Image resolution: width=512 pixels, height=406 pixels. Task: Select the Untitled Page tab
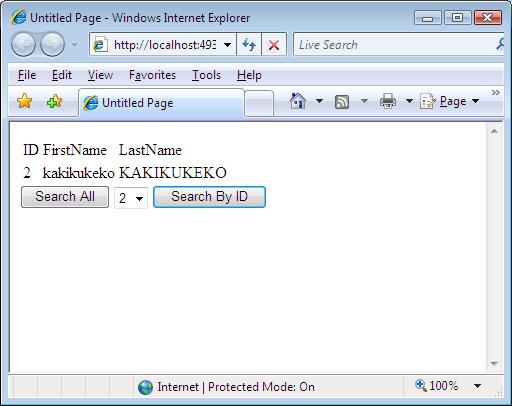(x=162, y=103)
